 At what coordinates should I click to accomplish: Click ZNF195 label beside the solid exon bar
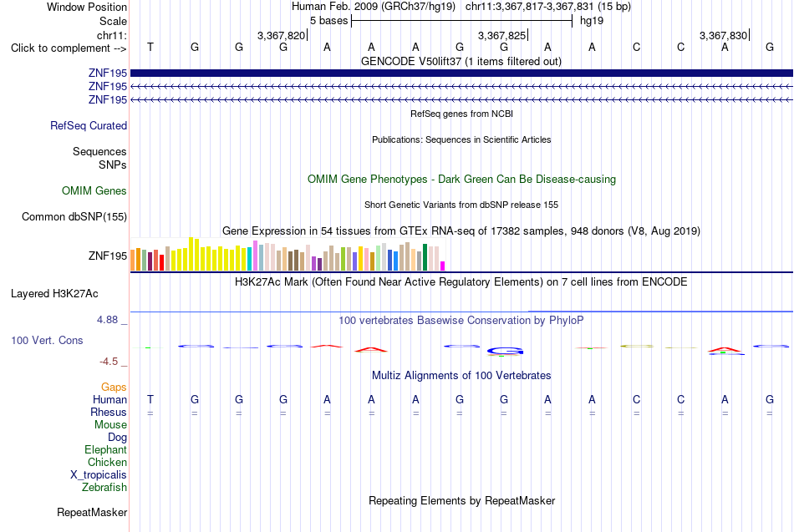pyautogui.click(x=107, y=73)
